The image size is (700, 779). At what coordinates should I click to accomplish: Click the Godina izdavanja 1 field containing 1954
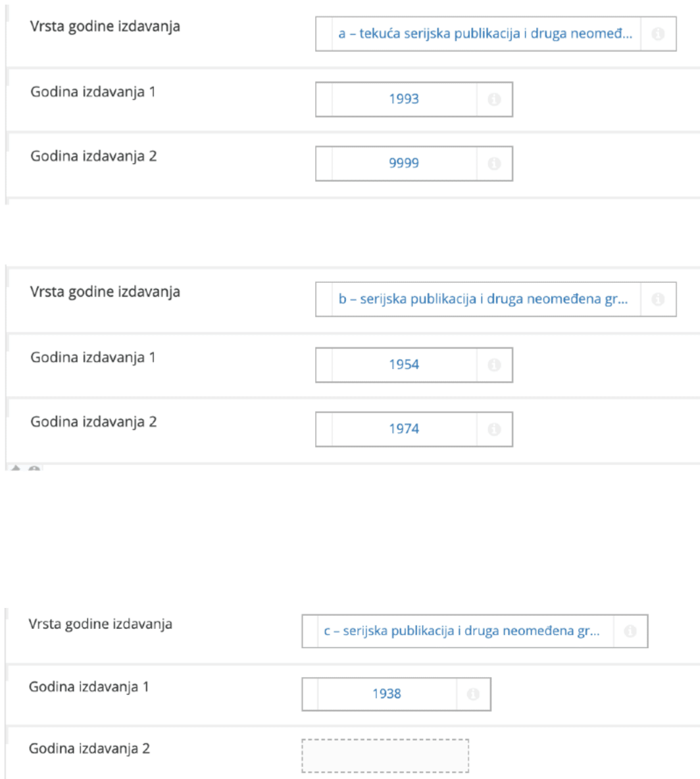click(404, 365)
